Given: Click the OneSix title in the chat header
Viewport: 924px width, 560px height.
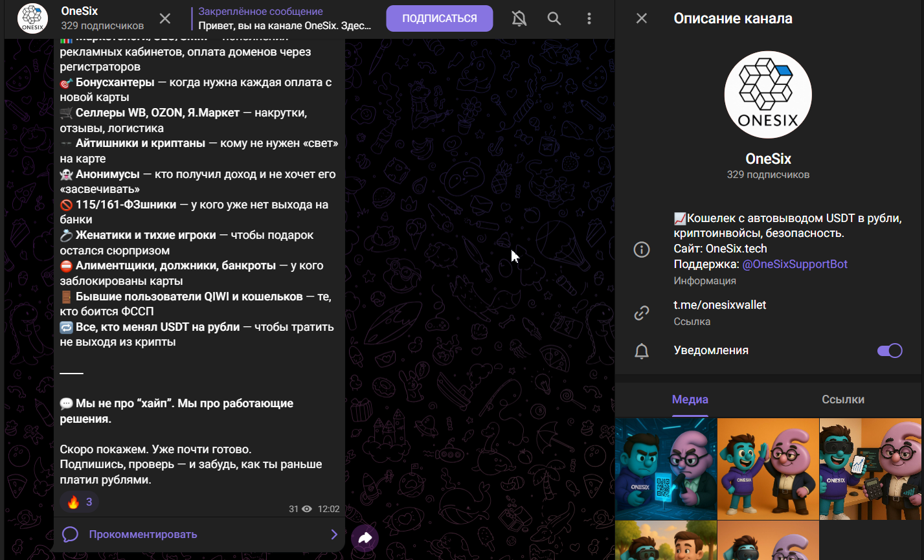Looking at the screenshot, I should click(80, 11).
